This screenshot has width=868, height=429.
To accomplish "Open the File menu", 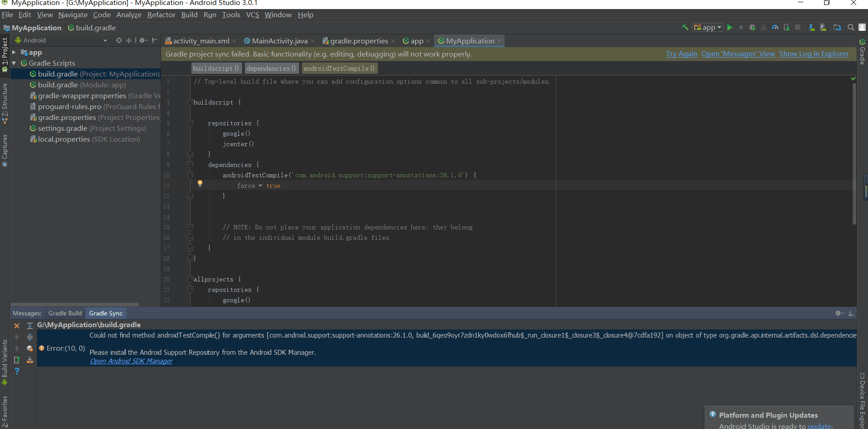I will 7,15.
